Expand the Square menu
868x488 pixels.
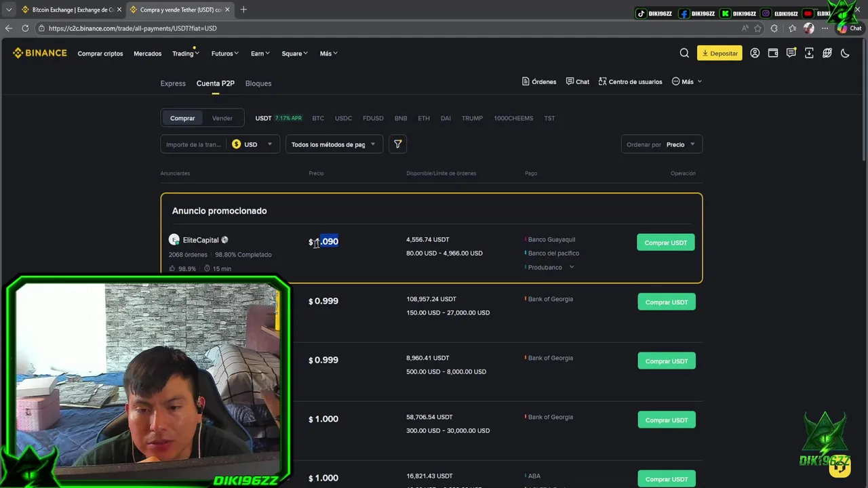pyautogui.click(x=295, y=54)
